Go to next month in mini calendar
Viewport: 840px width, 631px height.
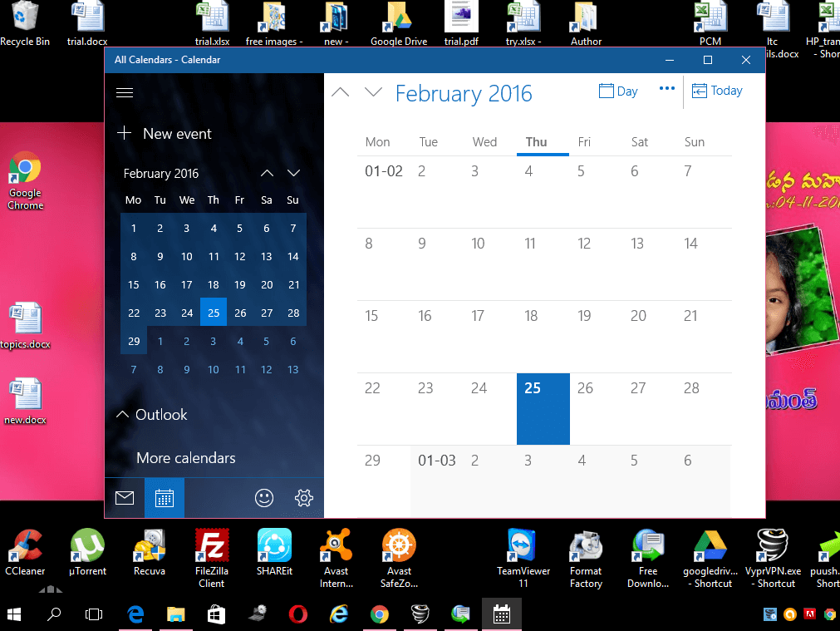click(293, 173)
